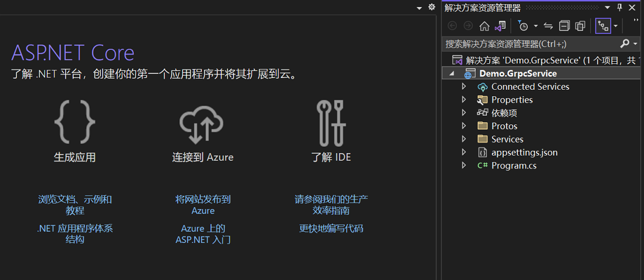The image size is (644, 280).
Task: Click the C# icon of Program.cs
Action: point(482,166)
